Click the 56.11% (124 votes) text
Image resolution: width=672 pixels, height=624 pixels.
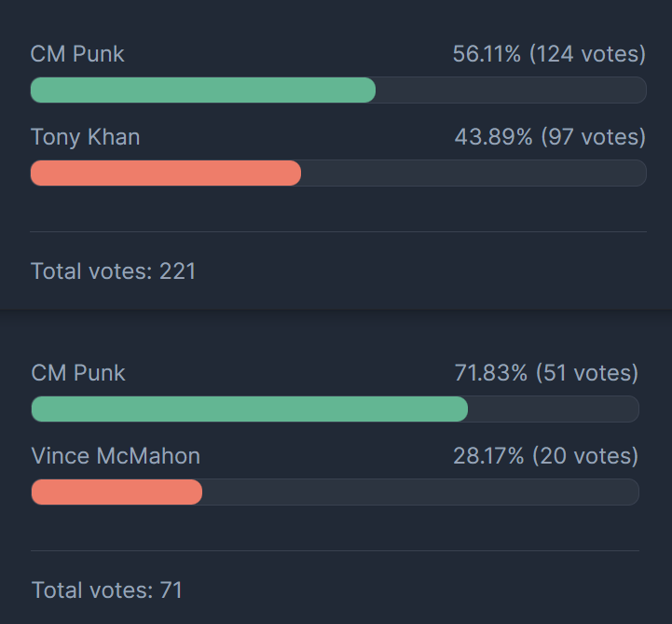549,54
